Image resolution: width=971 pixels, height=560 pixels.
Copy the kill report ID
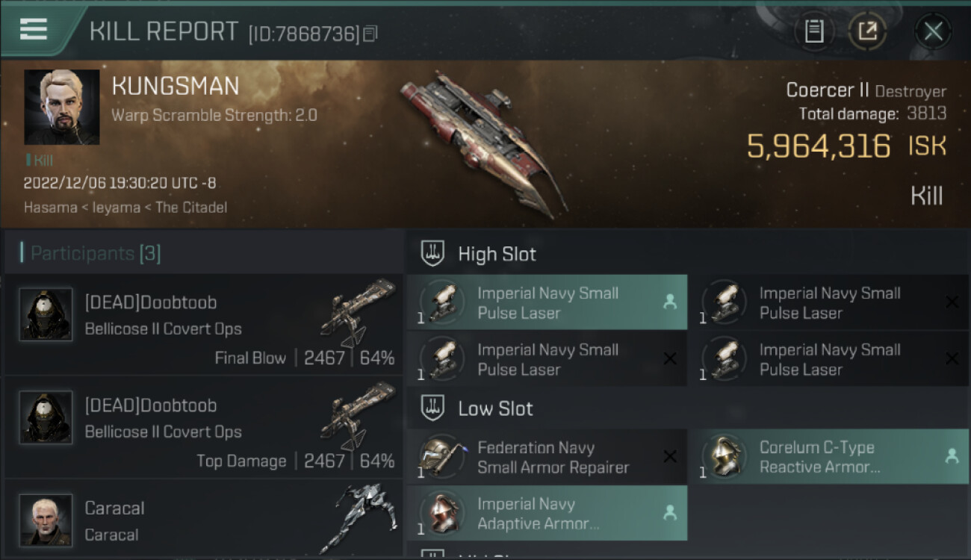pos(371,34)
